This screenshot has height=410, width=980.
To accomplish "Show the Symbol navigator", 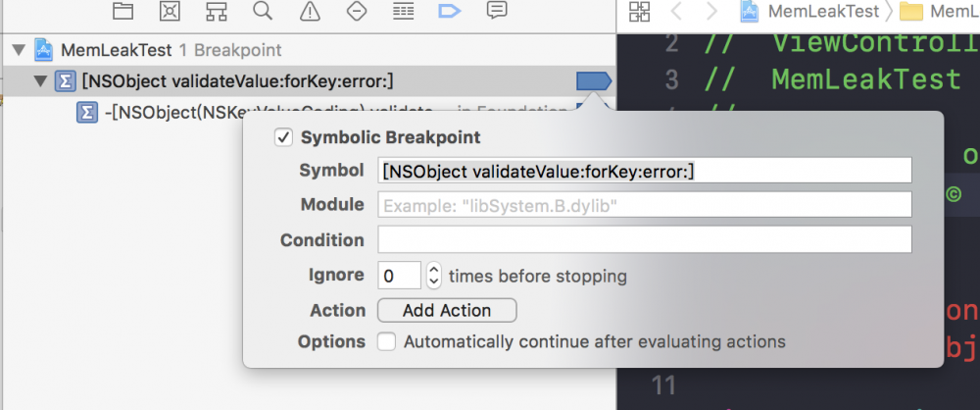I will click(217, 11).
